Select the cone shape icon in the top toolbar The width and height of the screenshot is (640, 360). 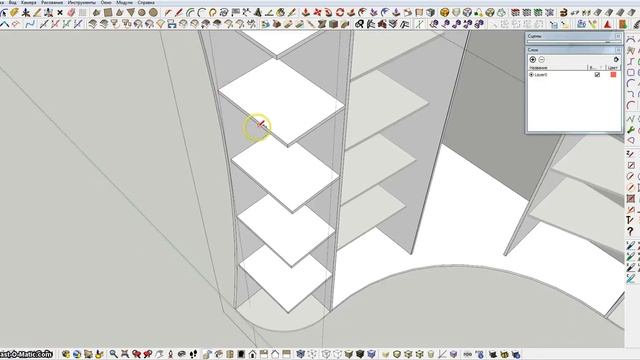click(119, 13)
